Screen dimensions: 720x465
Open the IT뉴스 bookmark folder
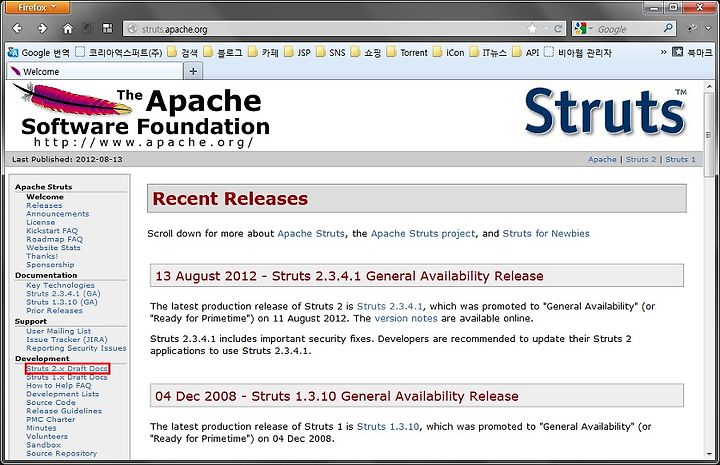488,52
